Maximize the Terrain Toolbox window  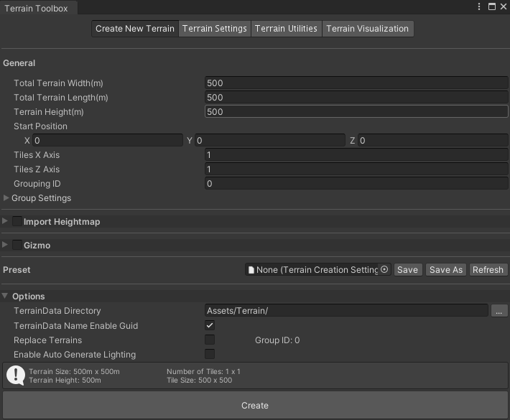click(x=491, y=6)
